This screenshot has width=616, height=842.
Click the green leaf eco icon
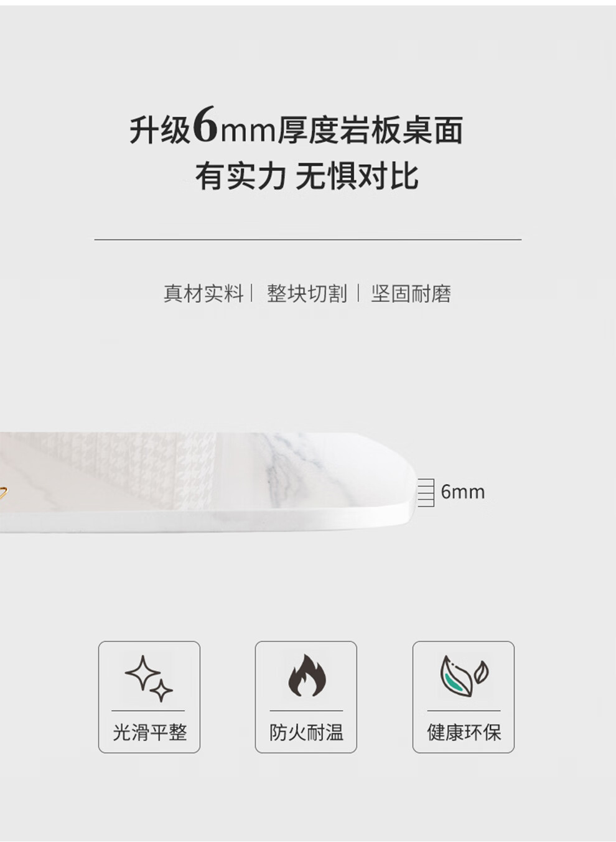(x=464, y=676)
